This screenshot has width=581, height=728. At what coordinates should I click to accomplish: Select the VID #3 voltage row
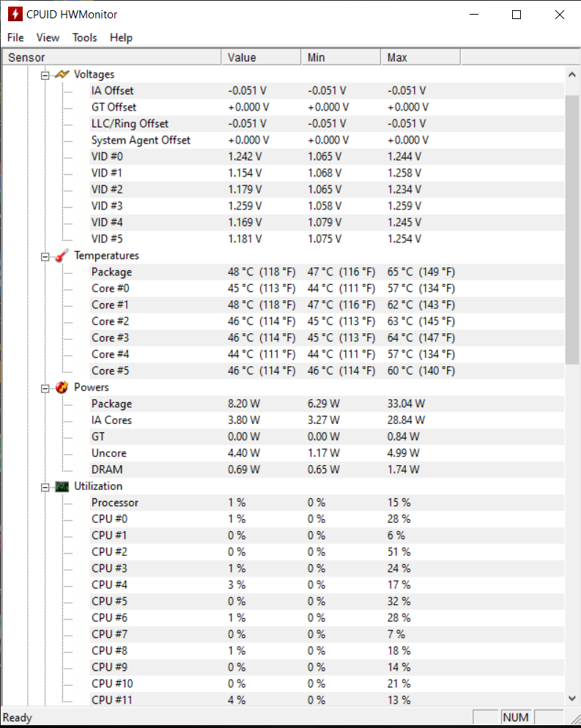327,206
